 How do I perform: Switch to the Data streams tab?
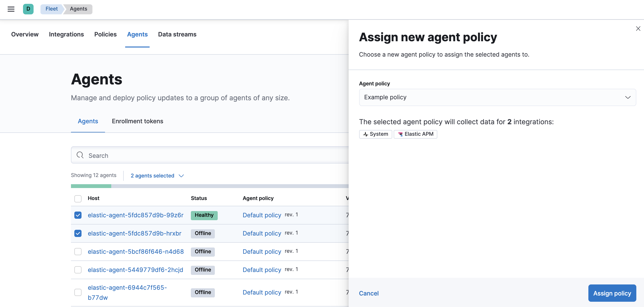tap(177, 34)
